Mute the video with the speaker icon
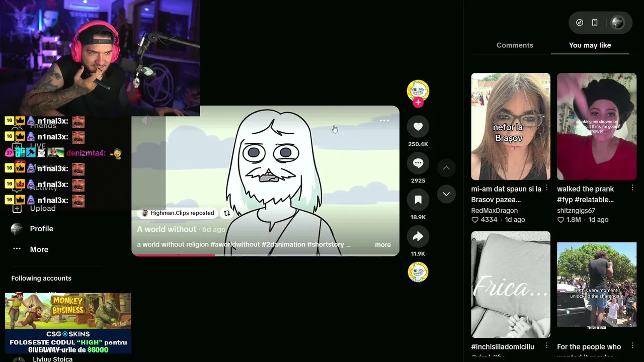The height and width of the screenshot is (362, 644). (146, 121)
